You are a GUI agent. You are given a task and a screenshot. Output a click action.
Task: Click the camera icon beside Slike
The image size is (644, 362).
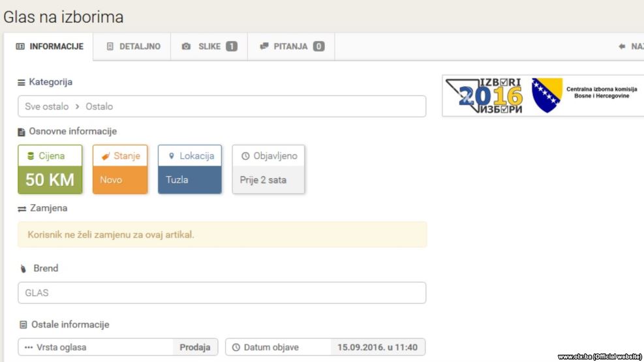click(186, 47)
